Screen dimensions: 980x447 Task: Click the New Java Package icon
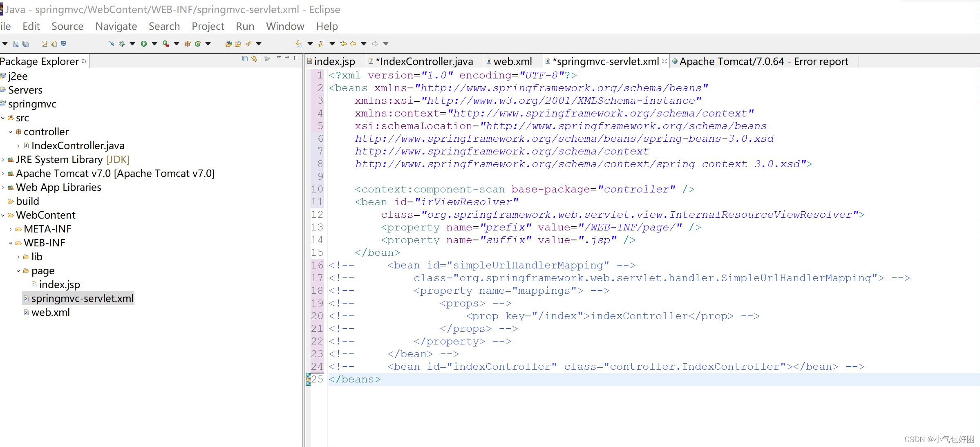(188, 44)
